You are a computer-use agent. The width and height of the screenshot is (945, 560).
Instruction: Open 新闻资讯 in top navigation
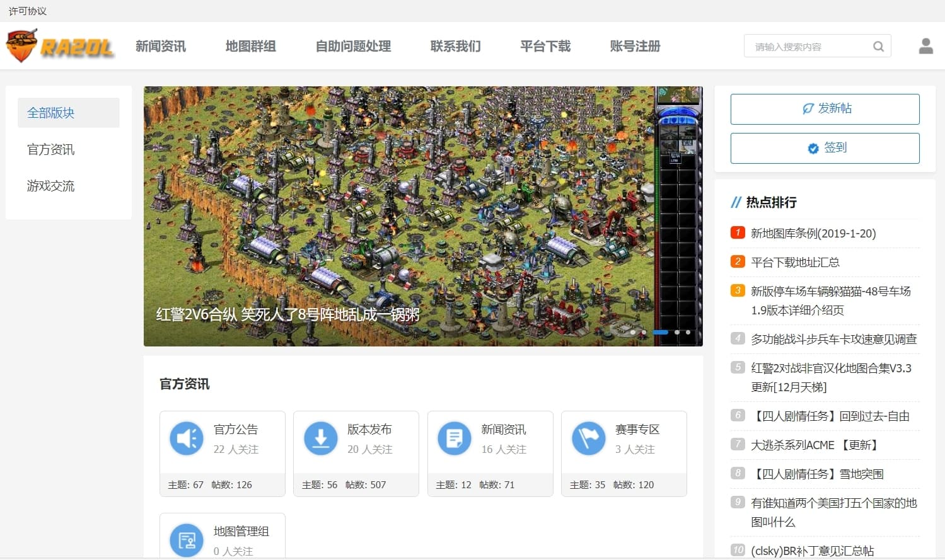coord(161,46)
